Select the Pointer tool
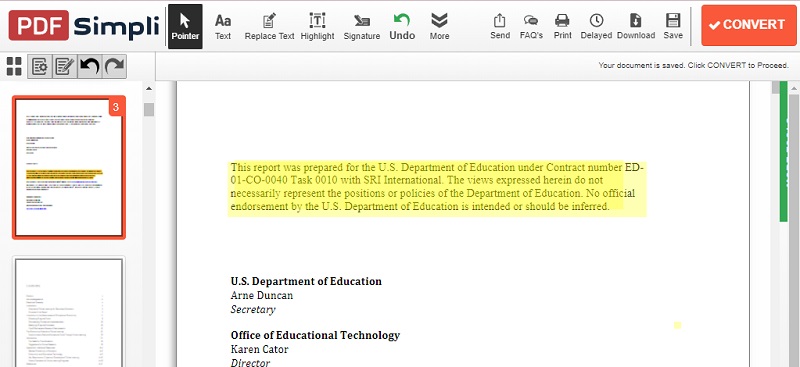800x367 pixels. click(x=185, y=27)
